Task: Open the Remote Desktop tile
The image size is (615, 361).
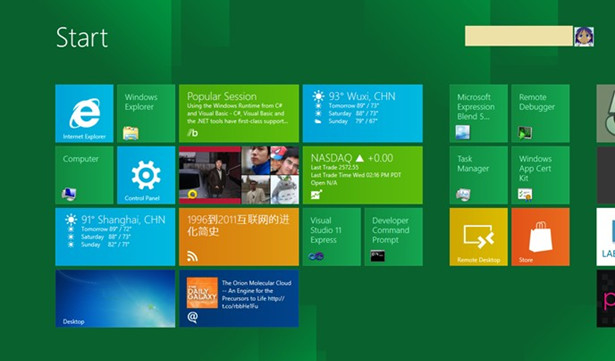Action: pyautogui.click(x=479, y=237)
